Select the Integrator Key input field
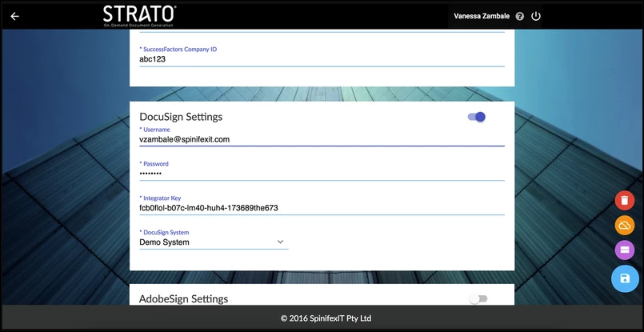 [320, 207]
